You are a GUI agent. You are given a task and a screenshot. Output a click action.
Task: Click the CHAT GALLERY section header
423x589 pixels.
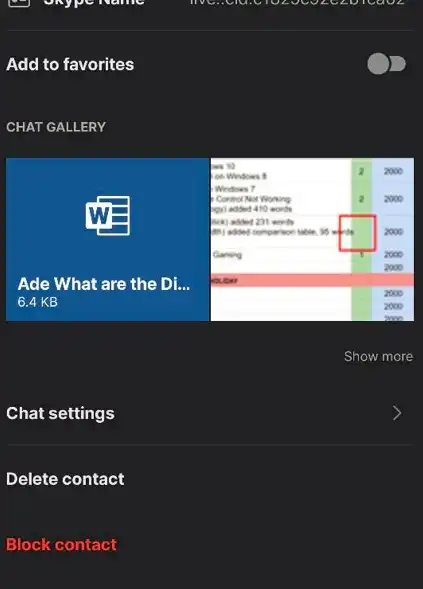coord(56,127)
